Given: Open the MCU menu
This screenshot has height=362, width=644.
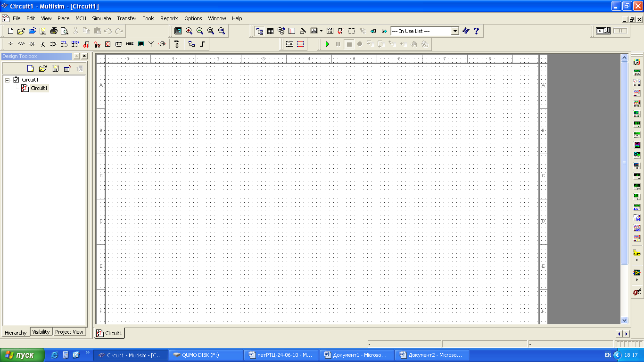Looking at the screenshot, I should 81,18.
